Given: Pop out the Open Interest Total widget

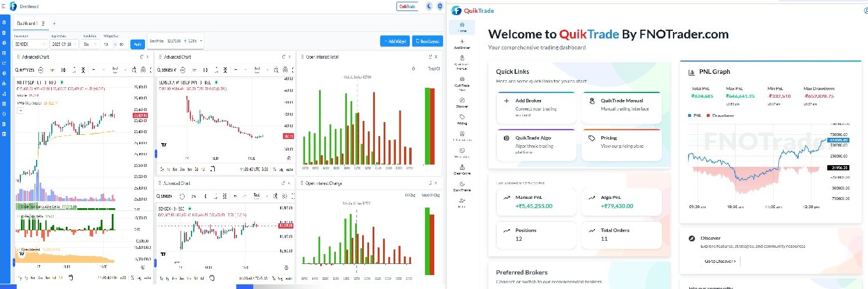Looking at the screenshot, I should pyautogui.click(x=430, y=56).
